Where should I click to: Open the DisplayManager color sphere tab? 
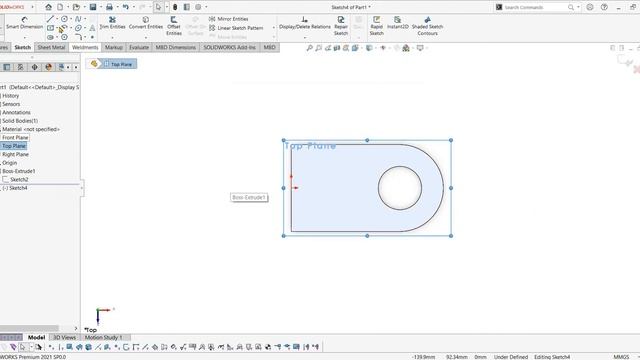click(x=48, y=67)
